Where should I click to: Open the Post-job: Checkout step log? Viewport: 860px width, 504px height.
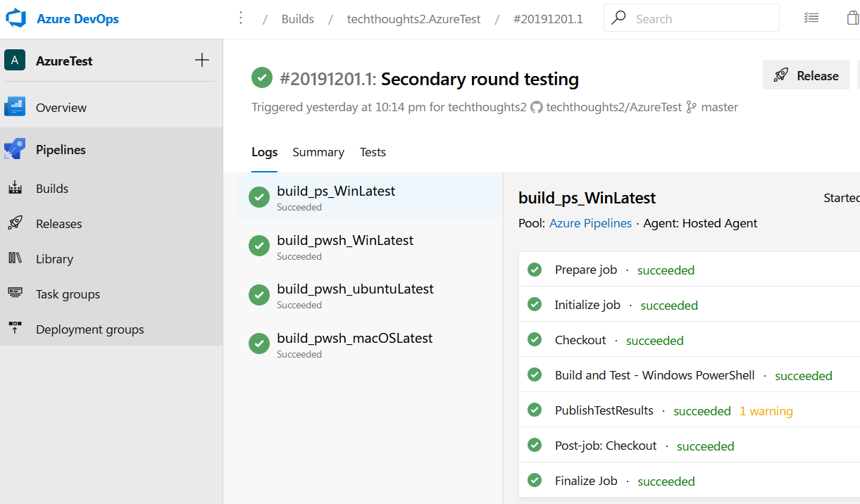690,446
